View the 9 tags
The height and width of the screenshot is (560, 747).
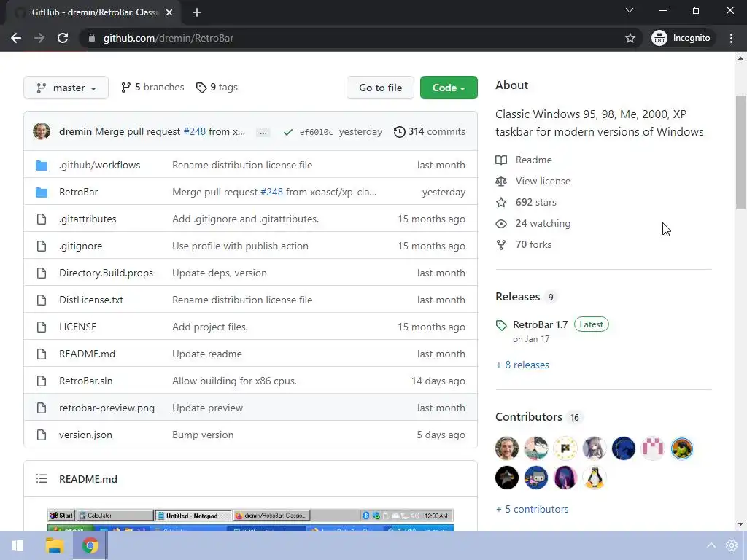click(x=217, y=87)
